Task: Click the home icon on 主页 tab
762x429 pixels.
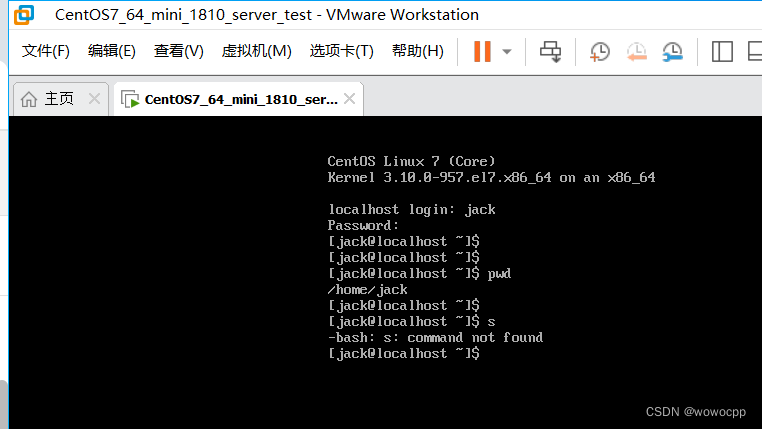Action: click(29, 99)
